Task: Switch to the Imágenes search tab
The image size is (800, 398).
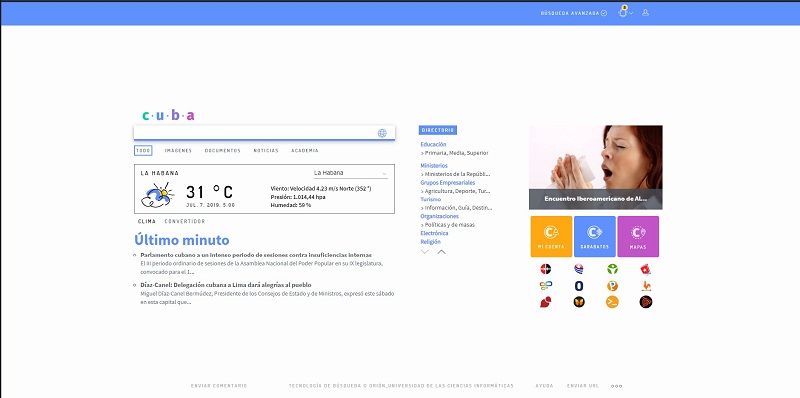Action: pos(178,151)
